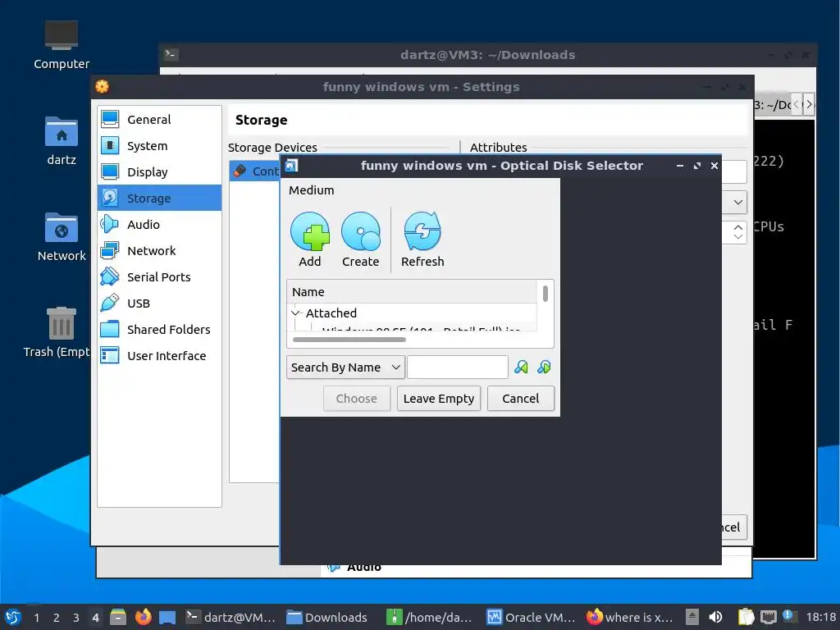Screen dimensions: 840x630
Task: Switch to the /home/da... archive taskbar item
Action: pos(430,617)
